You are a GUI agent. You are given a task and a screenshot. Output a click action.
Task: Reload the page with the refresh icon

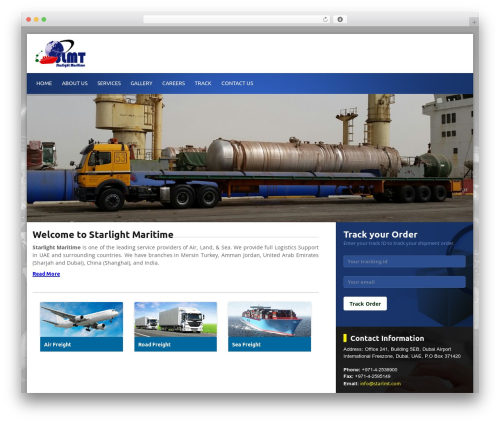325,19
